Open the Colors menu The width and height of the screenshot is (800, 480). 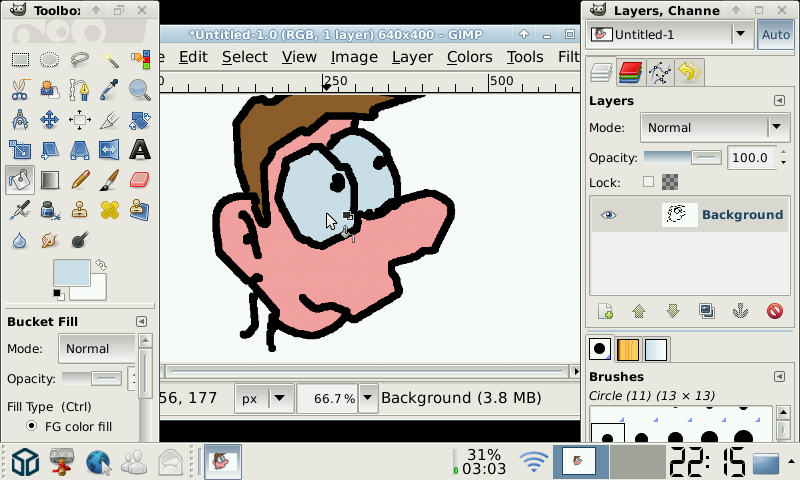pos(469,57)
